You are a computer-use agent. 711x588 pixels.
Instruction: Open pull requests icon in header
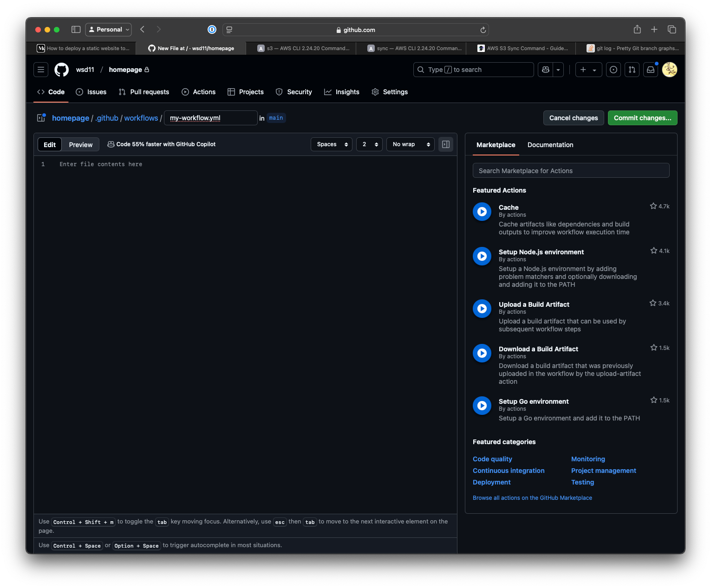point(632,70)
